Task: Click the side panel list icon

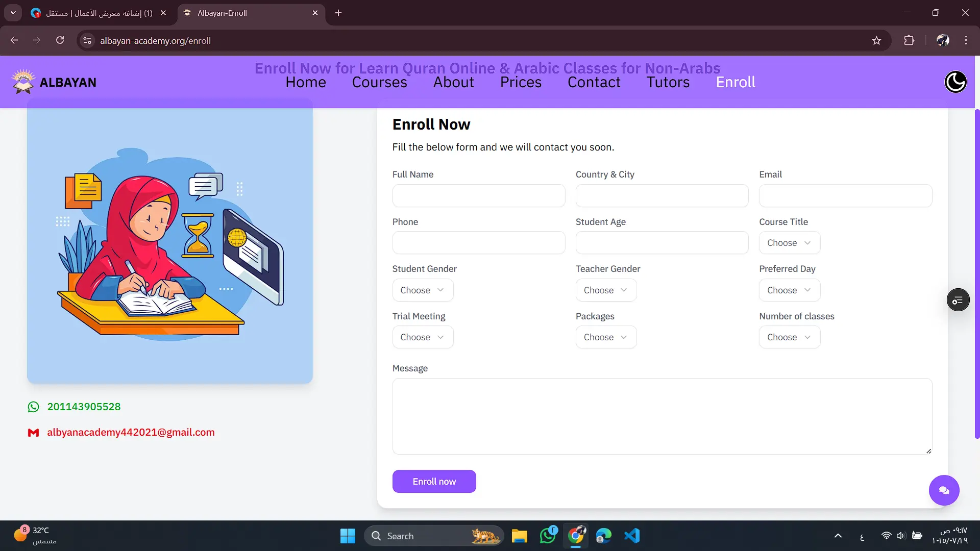Action: pos(958,300)
